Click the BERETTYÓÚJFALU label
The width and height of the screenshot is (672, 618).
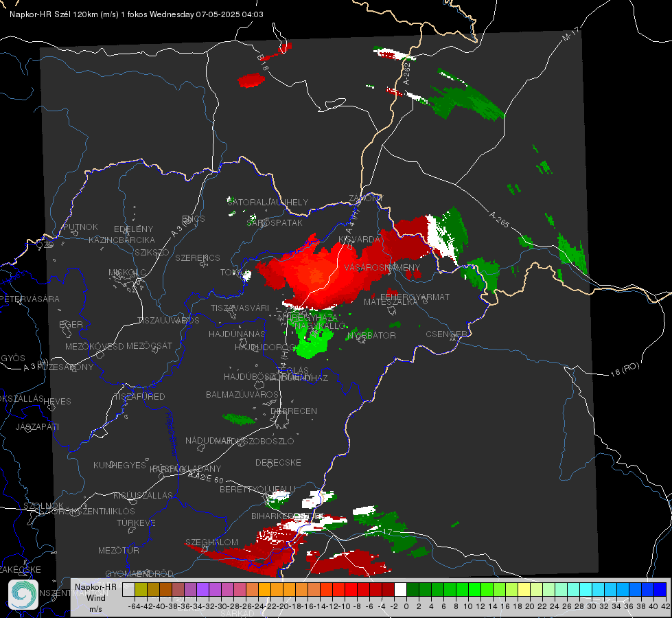pos(257,490)
